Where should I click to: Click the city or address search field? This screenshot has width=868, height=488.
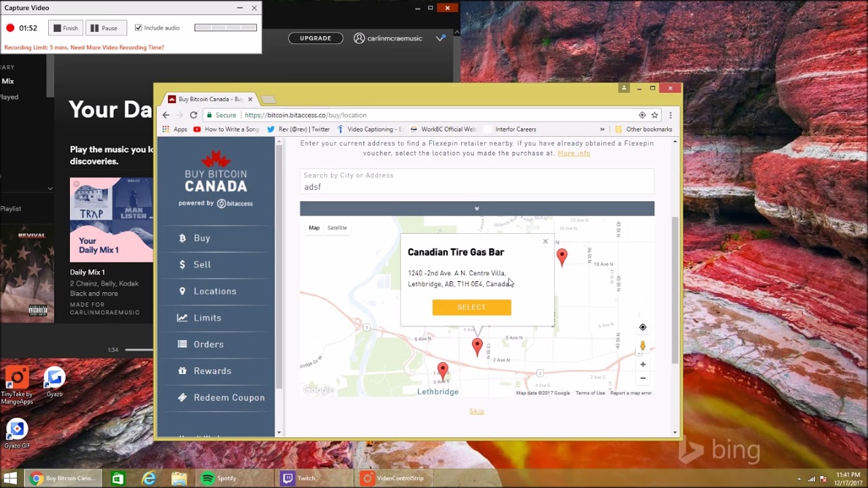click(x=477, y=181)
